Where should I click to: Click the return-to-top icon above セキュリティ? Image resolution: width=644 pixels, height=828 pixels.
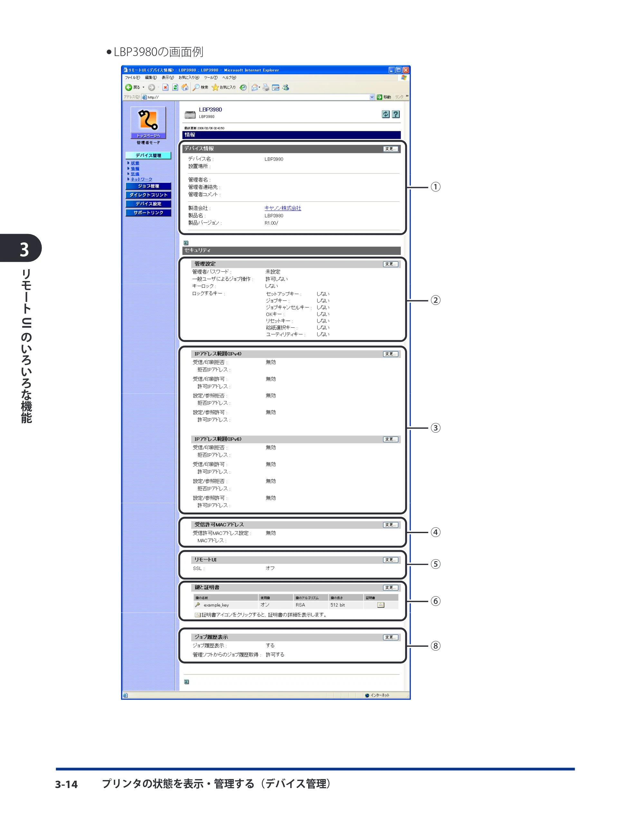point(186,243)
